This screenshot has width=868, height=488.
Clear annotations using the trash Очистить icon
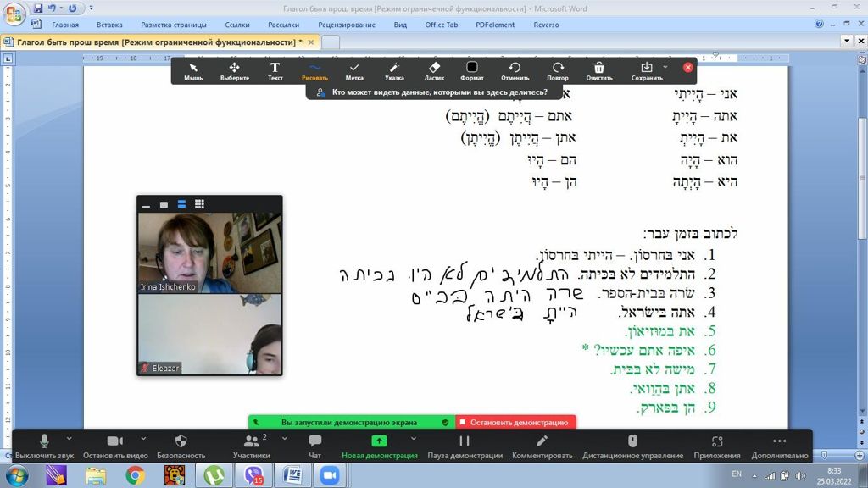click(x=599, y=70)
